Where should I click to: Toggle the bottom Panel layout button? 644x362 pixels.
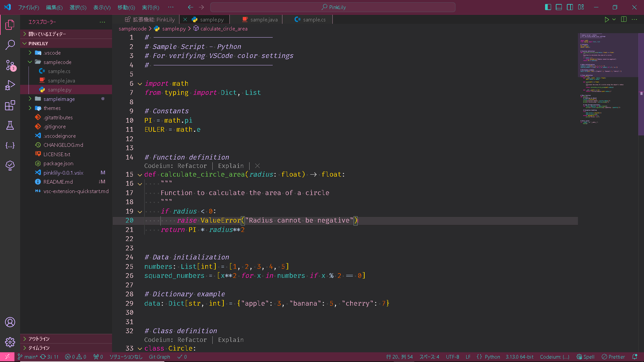click(559, 7)
